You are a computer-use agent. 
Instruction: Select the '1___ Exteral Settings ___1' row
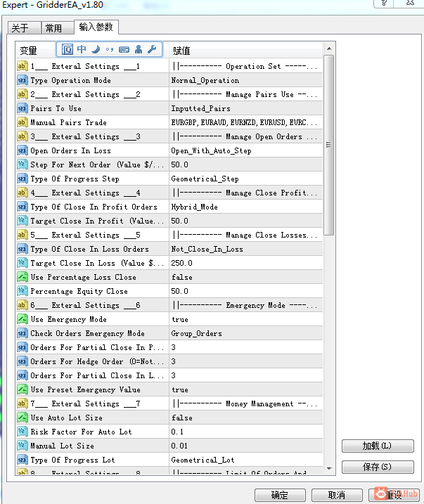pyautogui.click(x=169, y=66)
